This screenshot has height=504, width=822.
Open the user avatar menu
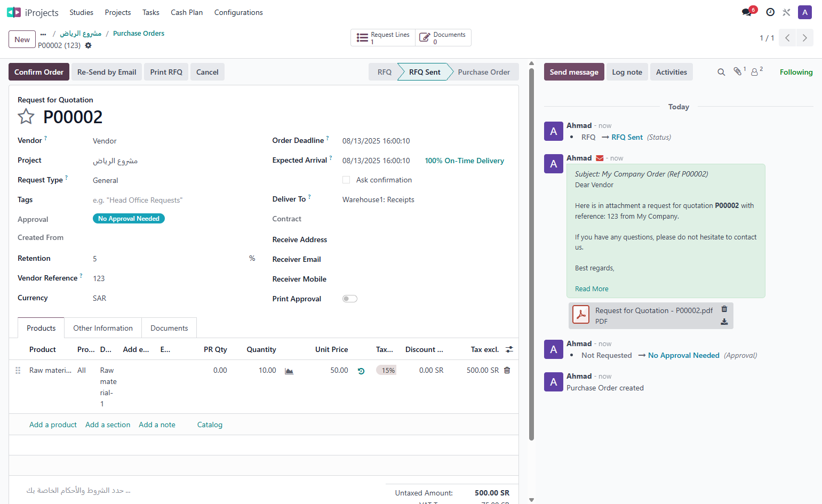pos(805,12)
